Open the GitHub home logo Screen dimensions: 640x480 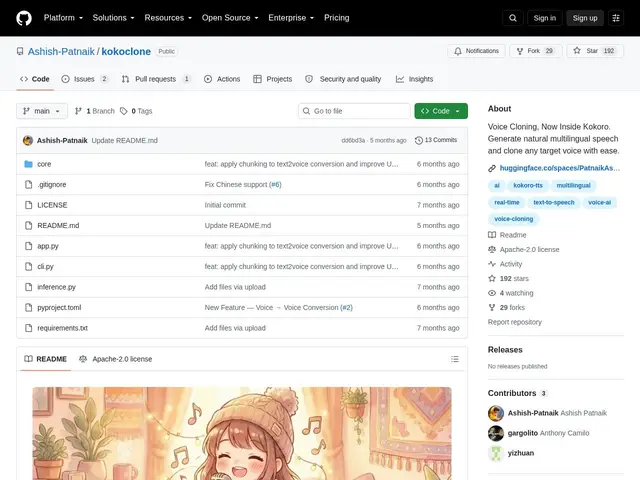pyautogui.click(x=24, y=18)
